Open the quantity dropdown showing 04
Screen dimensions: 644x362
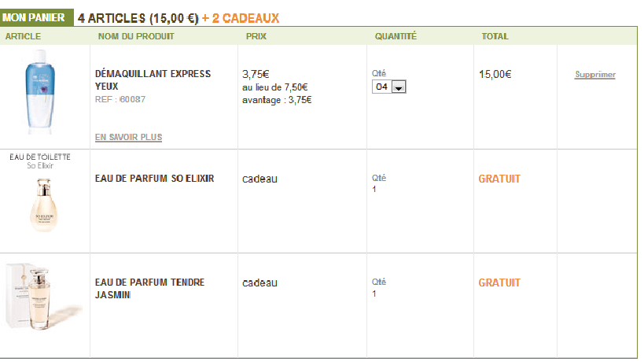pyautogui.click(x=389, y=87)
